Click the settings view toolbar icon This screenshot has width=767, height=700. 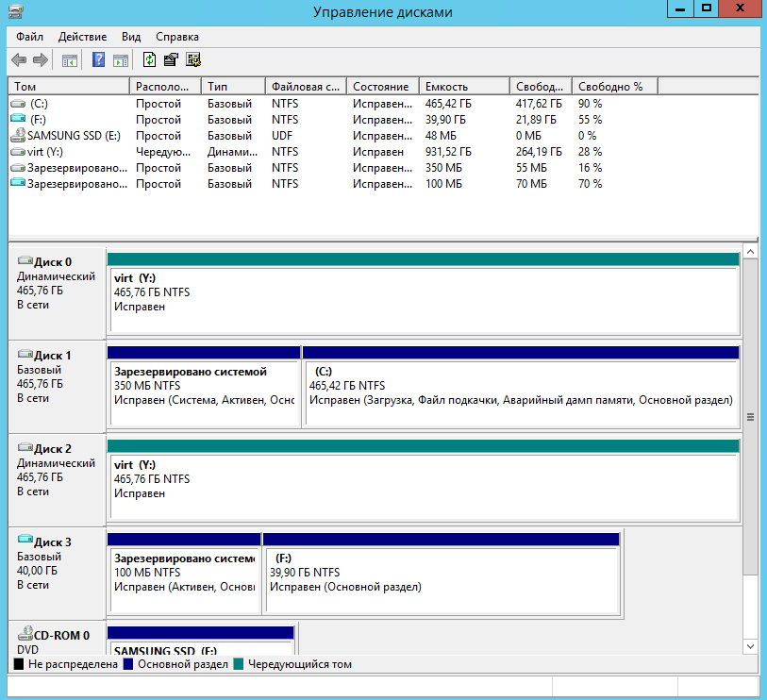(193, 60)
